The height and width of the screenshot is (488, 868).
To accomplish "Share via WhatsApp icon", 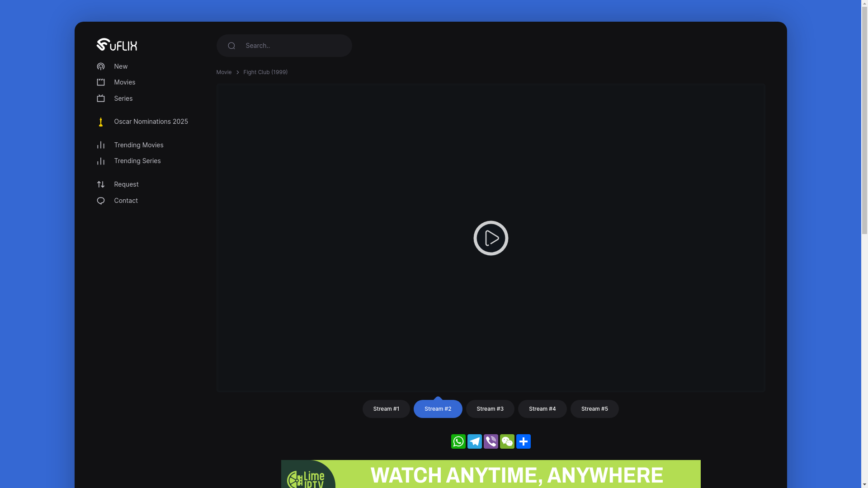I will click(458, 441).
